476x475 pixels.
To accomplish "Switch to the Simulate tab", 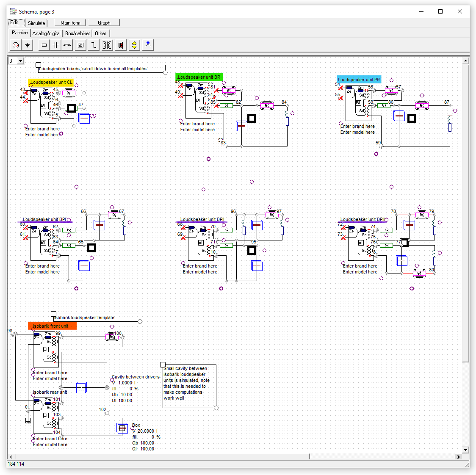I will (x=36, y=23).
